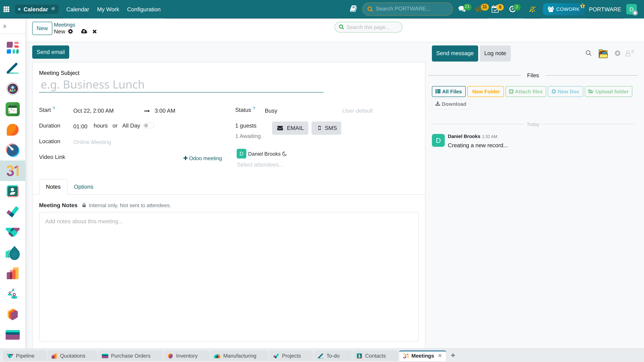This screenshot has height=362, width=644.
Task: Add an Odoo meeting video link
Action: coord(202,158)
